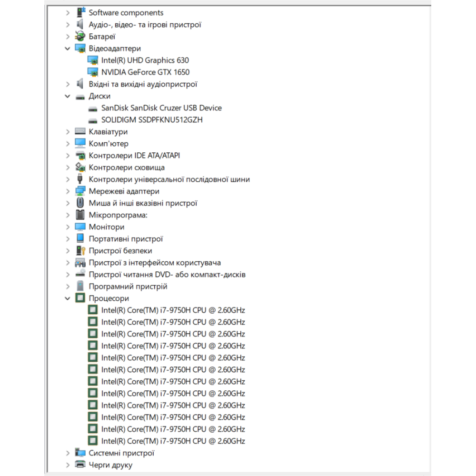This screenshot has width=476, height=476.
Task: Select the Мережеві адаптери label
Action: pos(124,191)
